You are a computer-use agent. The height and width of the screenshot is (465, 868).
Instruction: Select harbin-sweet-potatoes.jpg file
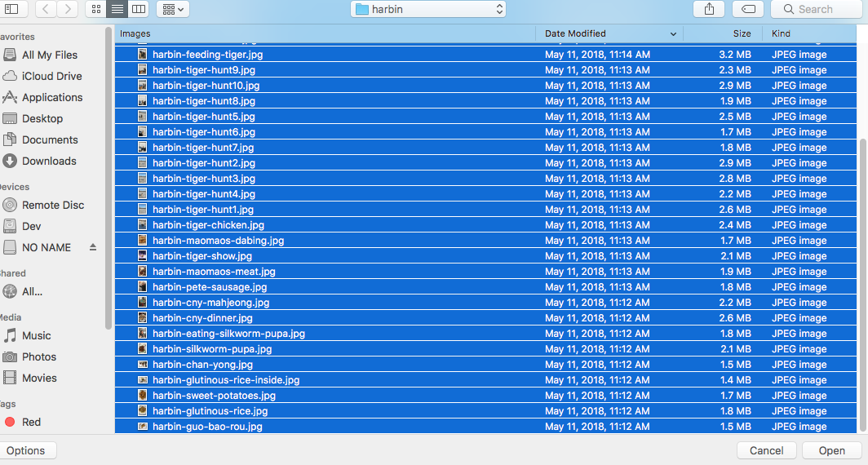coord(485,395)
